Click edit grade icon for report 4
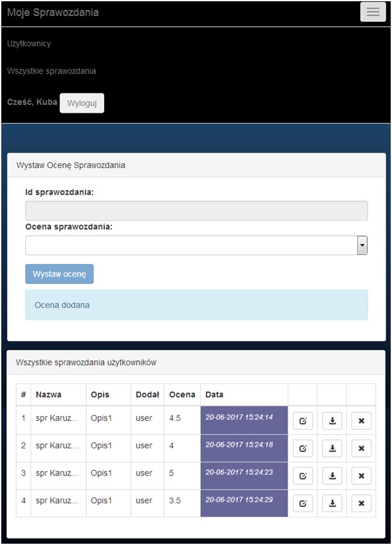Viewport: 392px width, 545px height. click(303, 503)
